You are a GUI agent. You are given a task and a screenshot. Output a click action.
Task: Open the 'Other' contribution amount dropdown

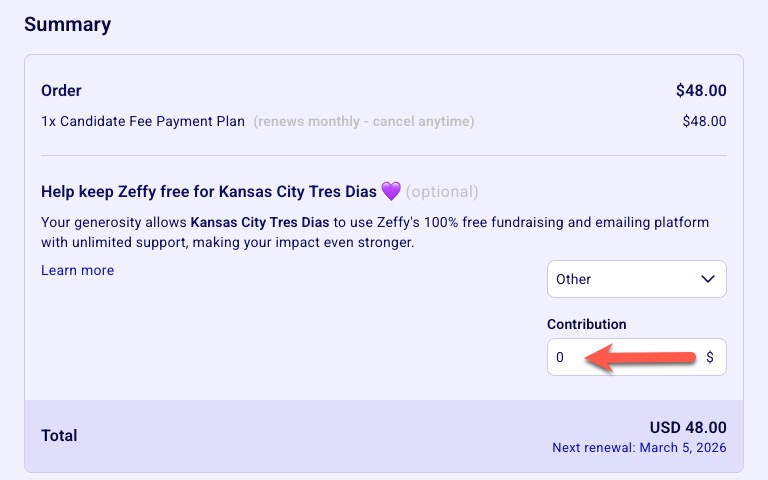tap(636, 279)
